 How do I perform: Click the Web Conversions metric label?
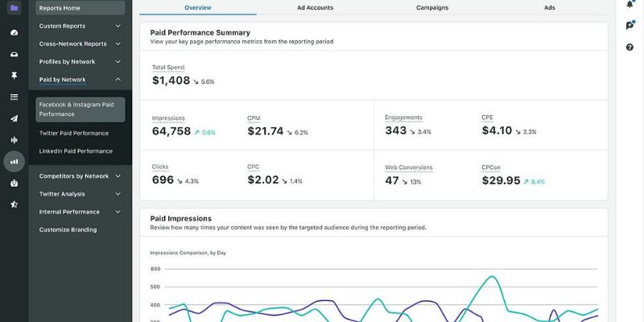pos(409,167)
